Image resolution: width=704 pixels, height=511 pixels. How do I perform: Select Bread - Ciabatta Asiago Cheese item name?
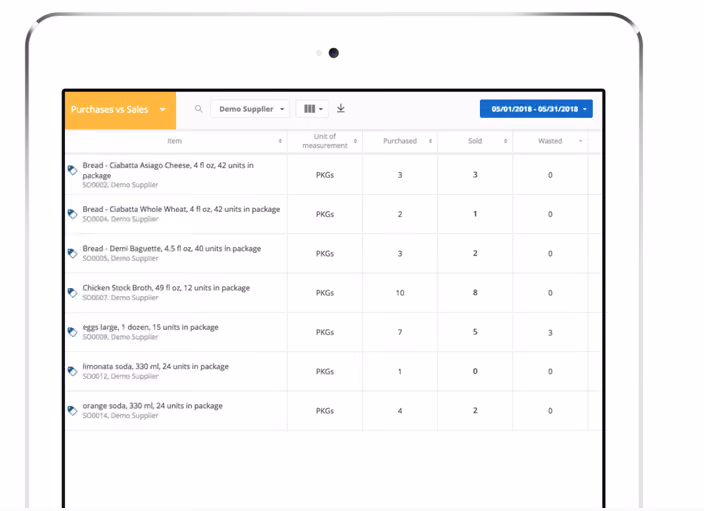point(168,170)
